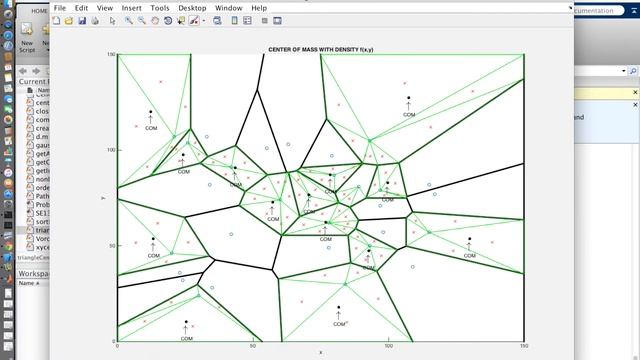Click the Insert Colorbar icon
Screen dimensions: 640x360
[x=234, y=20]
